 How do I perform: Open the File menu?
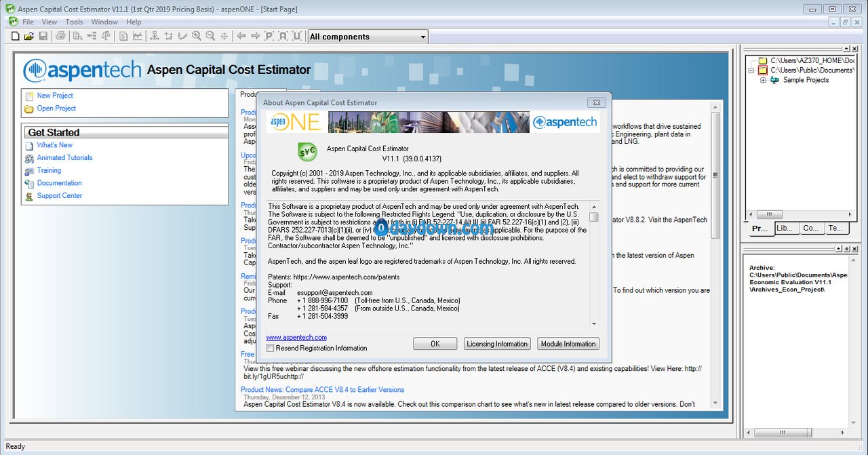tap(28, 22)
